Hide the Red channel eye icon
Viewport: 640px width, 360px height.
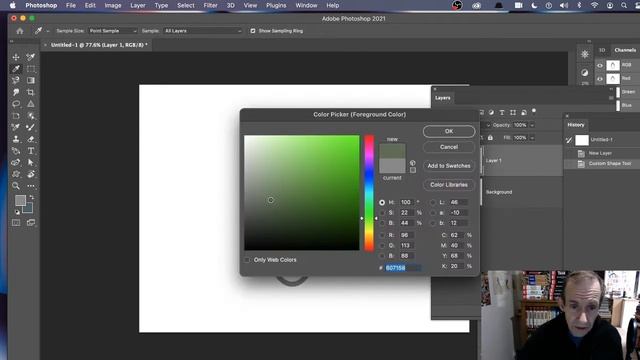[x=600, y=78]
